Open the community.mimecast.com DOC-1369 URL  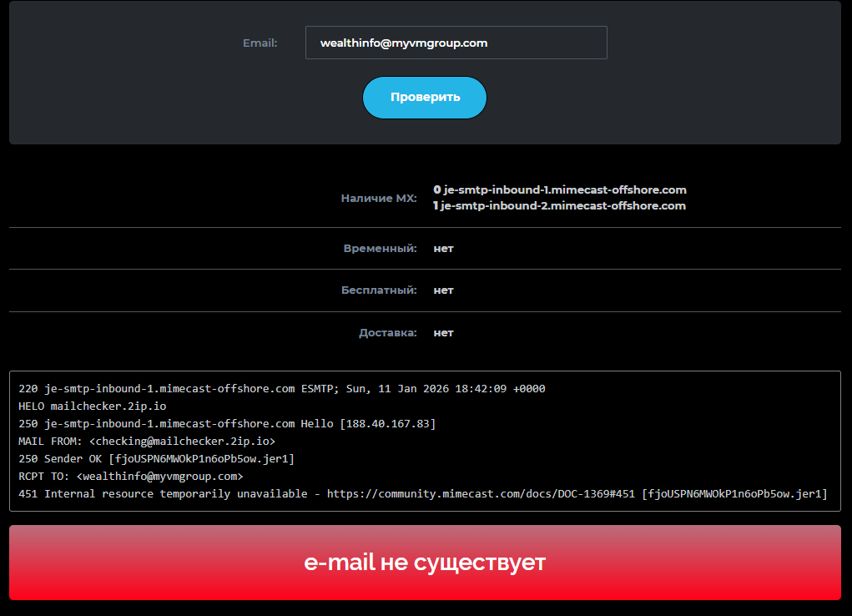coord(480,494)
